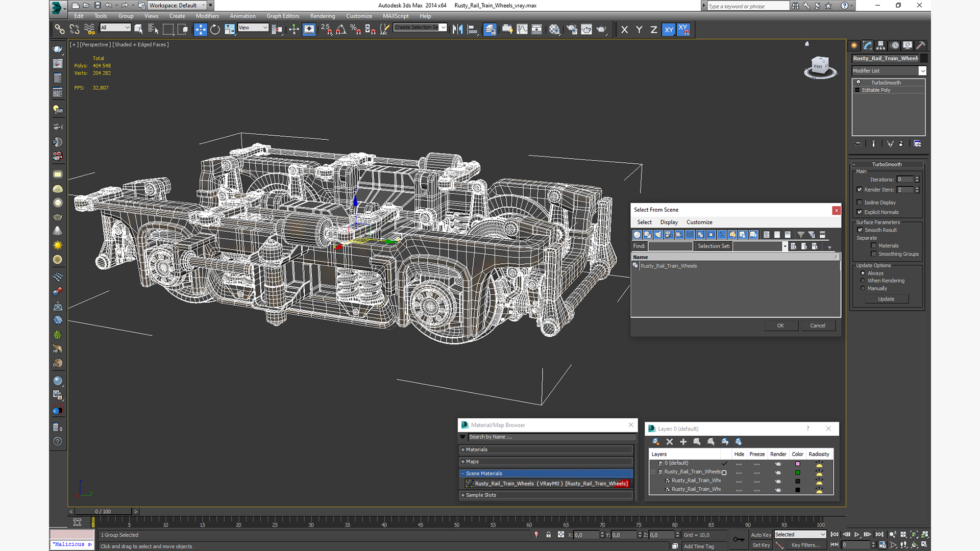Open the Create command panel tab
This screenshot has width=980, height=551.
pos(854,45)
